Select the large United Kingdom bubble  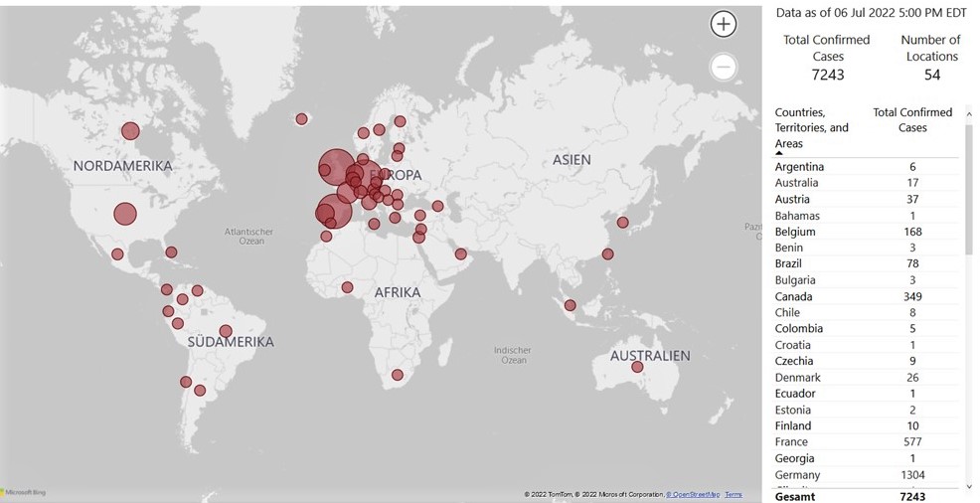point(336,167)
